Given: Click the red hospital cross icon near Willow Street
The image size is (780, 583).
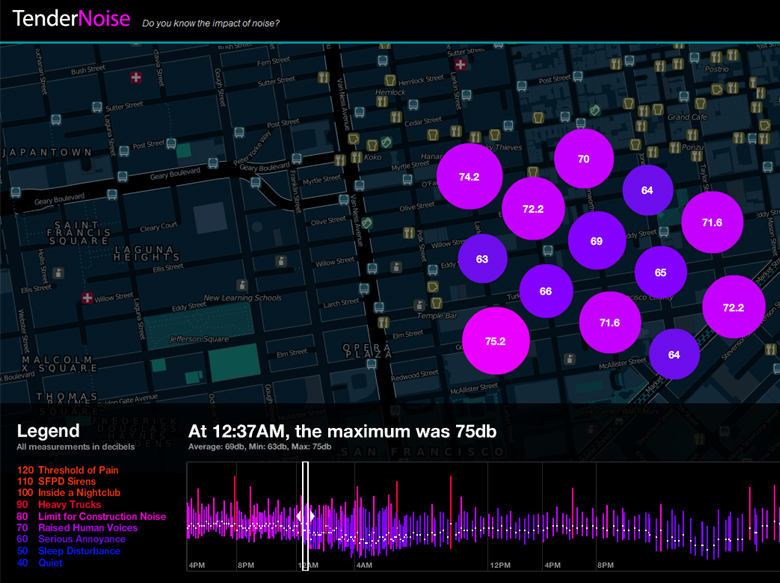Looking at the screenshot, I should pyautogui.click(x=88, y=298).
